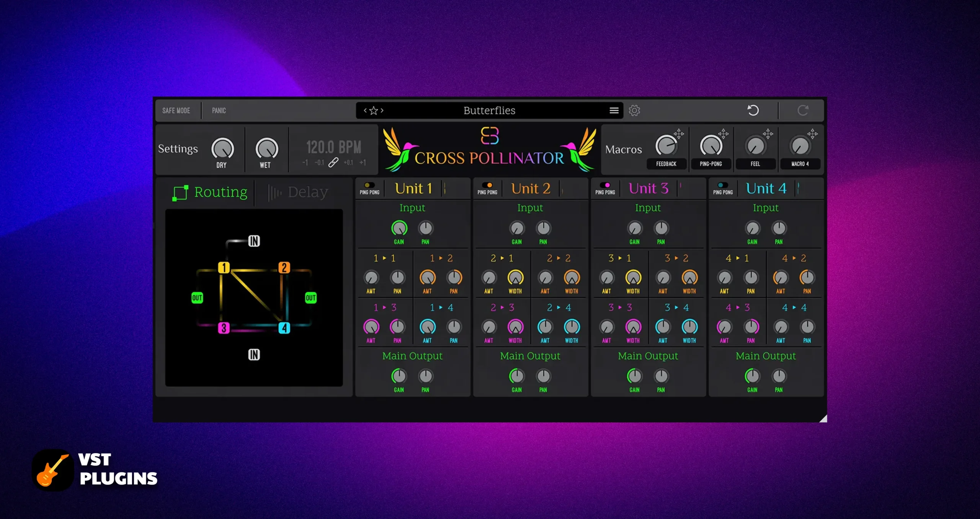Select node 2 in routing graph

[x=284, y=267]
